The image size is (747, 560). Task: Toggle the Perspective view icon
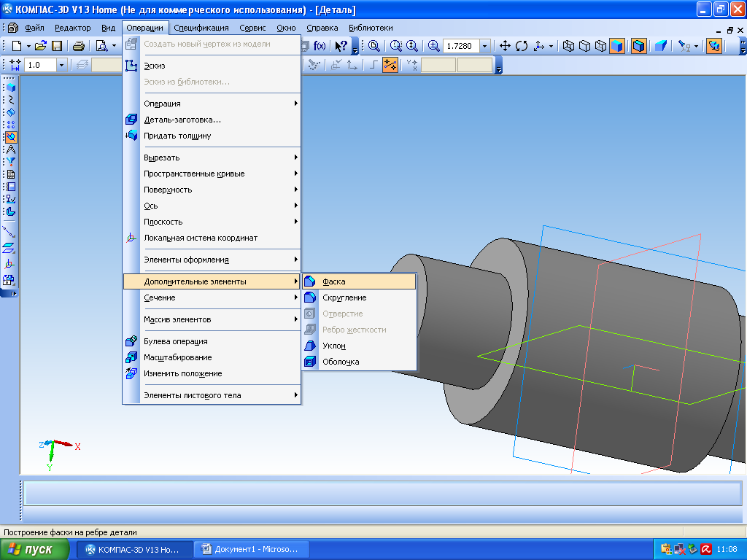tap(661, 46)
